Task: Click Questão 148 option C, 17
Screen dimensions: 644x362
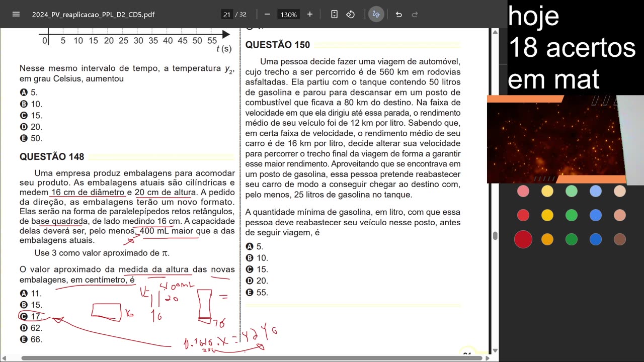Action: 31,316
